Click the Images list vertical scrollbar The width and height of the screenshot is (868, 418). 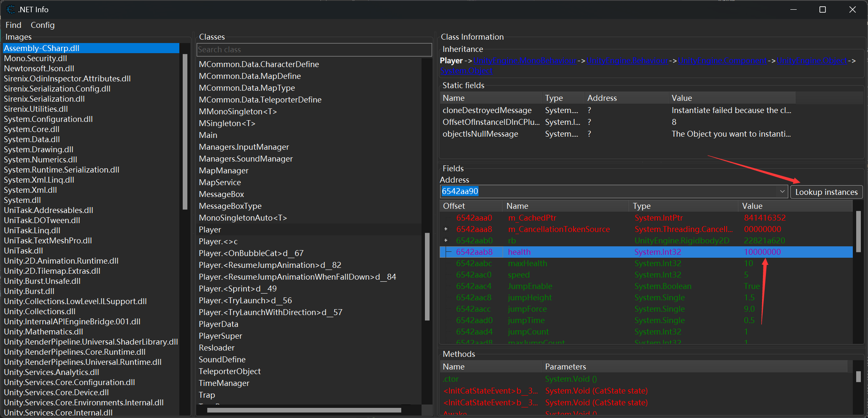(185, 132)
